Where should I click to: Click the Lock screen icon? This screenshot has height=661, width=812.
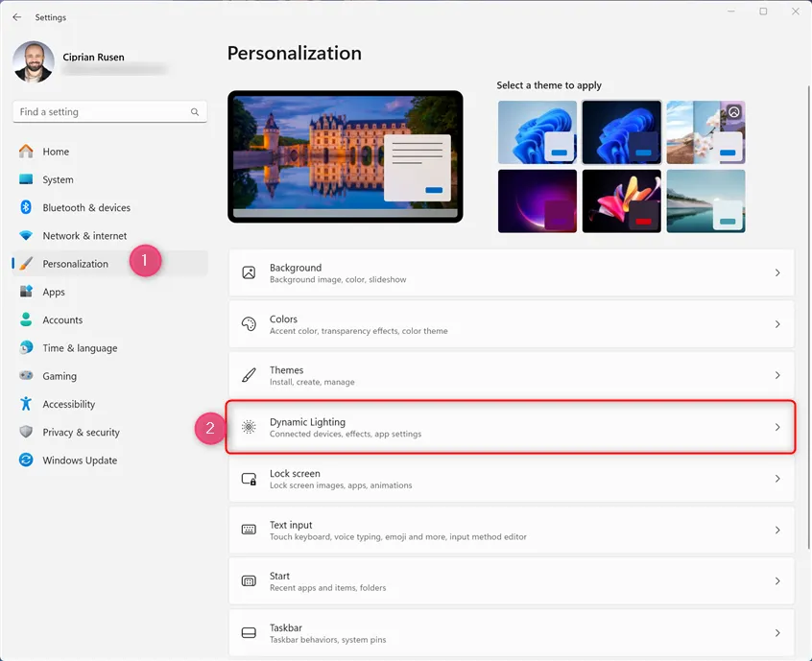pyautogui.click(x=250, y=479)
